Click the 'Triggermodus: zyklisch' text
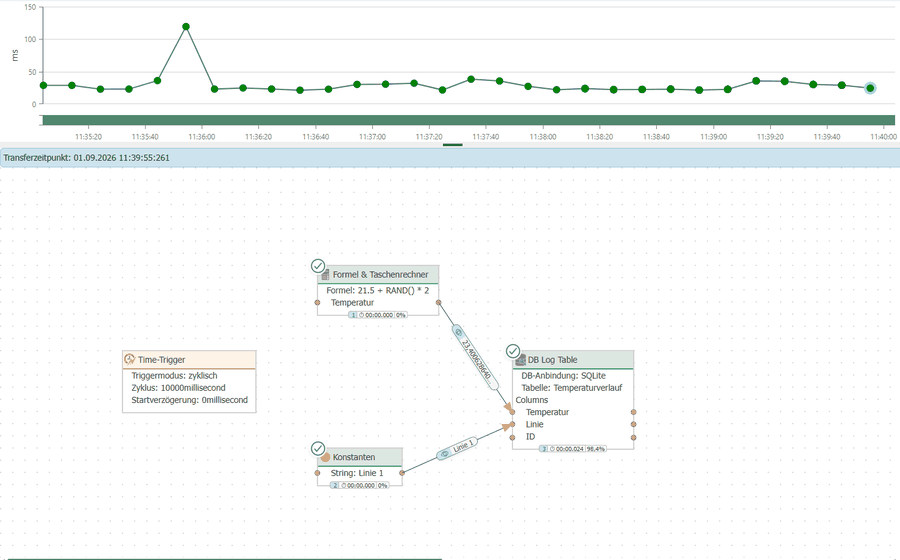The height and width of the screenshot is (560, 900). point(174,376)
